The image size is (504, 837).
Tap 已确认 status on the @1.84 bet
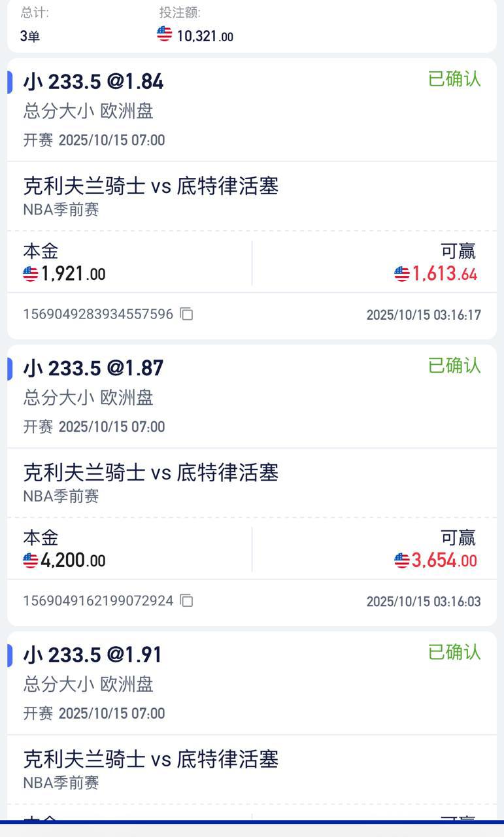click(x=454, y=79)
